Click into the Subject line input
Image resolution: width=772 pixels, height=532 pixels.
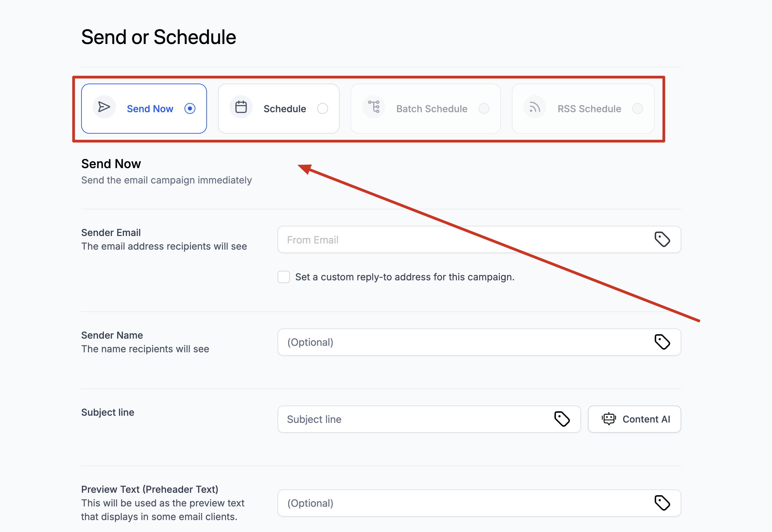click(x=416, y=419)
